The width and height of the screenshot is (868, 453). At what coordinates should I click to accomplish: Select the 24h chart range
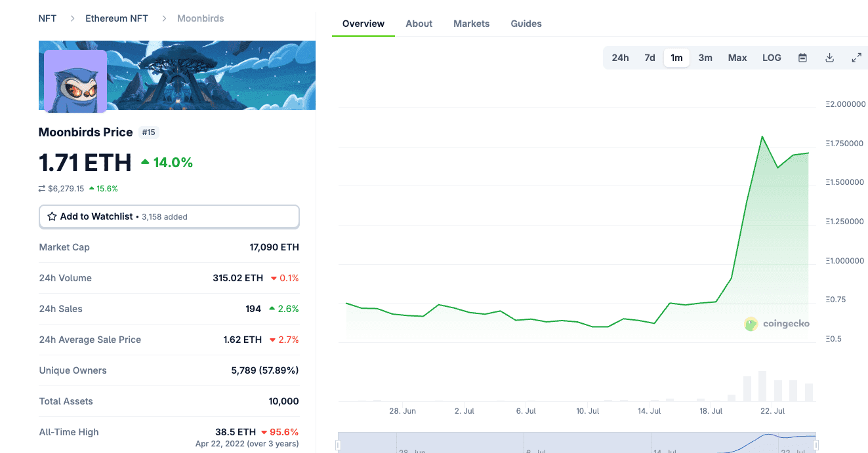620,58
